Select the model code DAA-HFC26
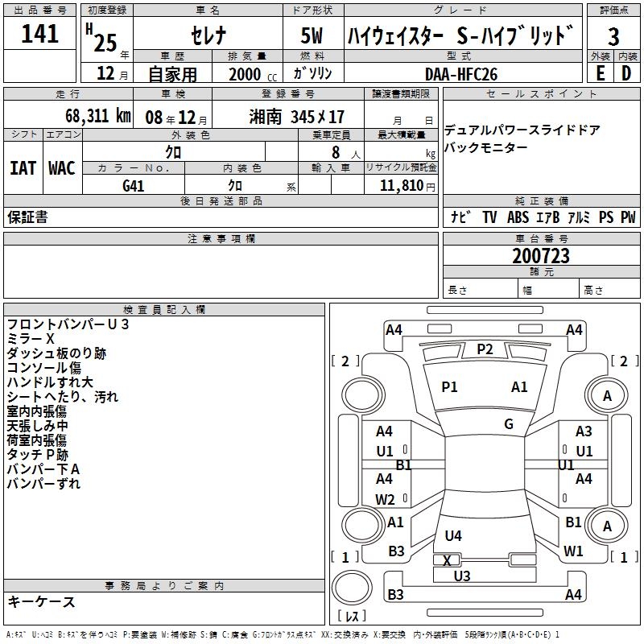Screen dimensions: 644x644 click(461, 74)
